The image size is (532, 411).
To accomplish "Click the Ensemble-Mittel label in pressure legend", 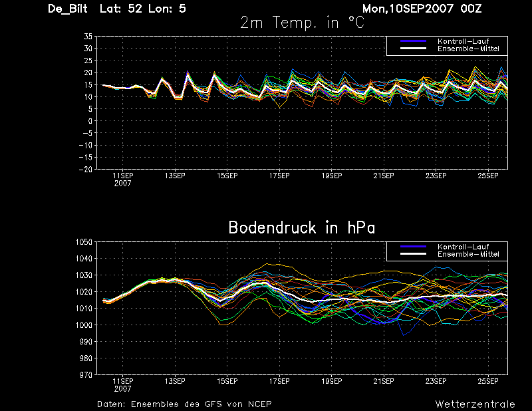I will click(468, 254).
